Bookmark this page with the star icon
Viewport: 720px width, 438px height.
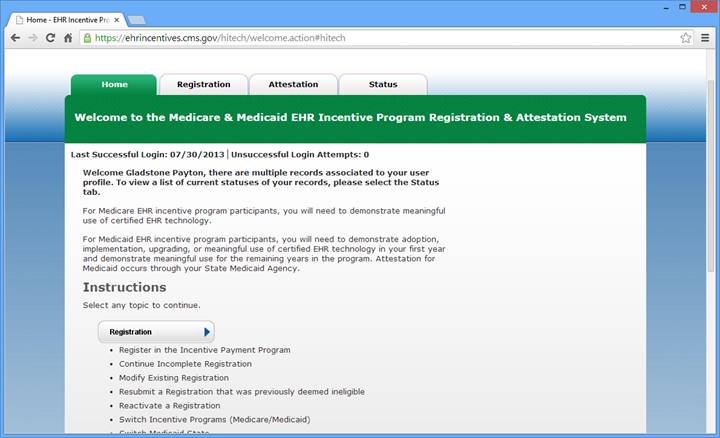click(x=686, y=38)
